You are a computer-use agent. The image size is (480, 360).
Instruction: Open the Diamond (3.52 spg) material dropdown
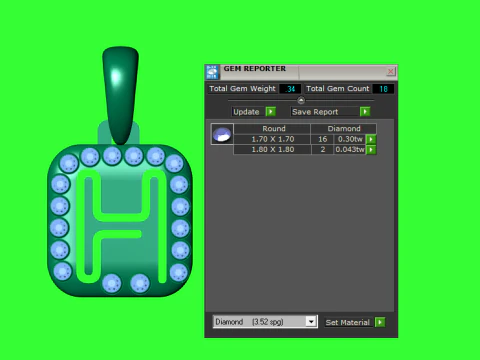pyautogui.click(x=265, y=322)
